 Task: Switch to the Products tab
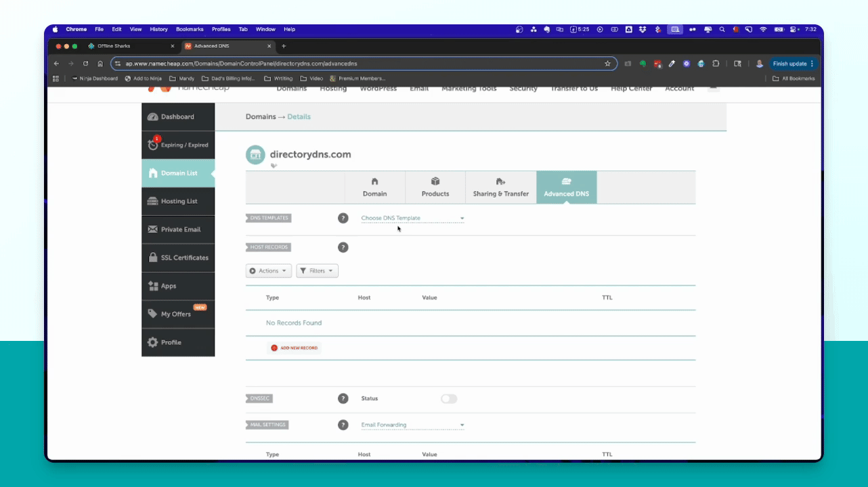coord(435,187)
